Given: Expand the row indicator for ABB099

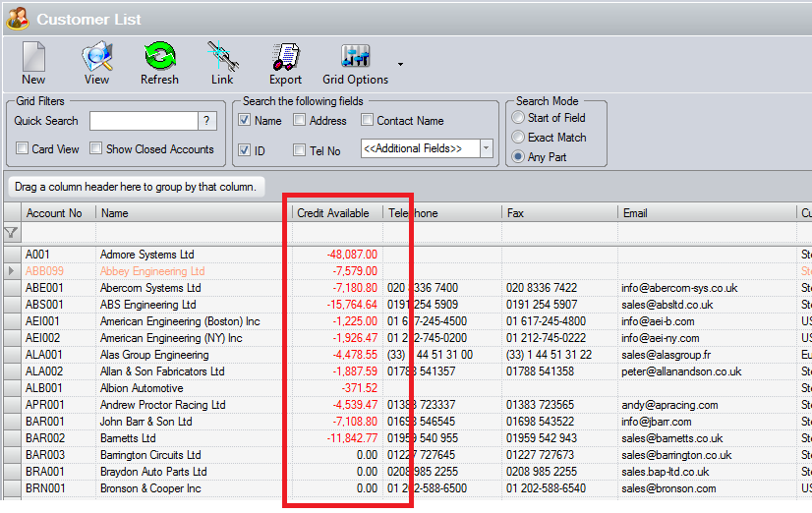Looking at the screenshot, I should click(11, 271).
